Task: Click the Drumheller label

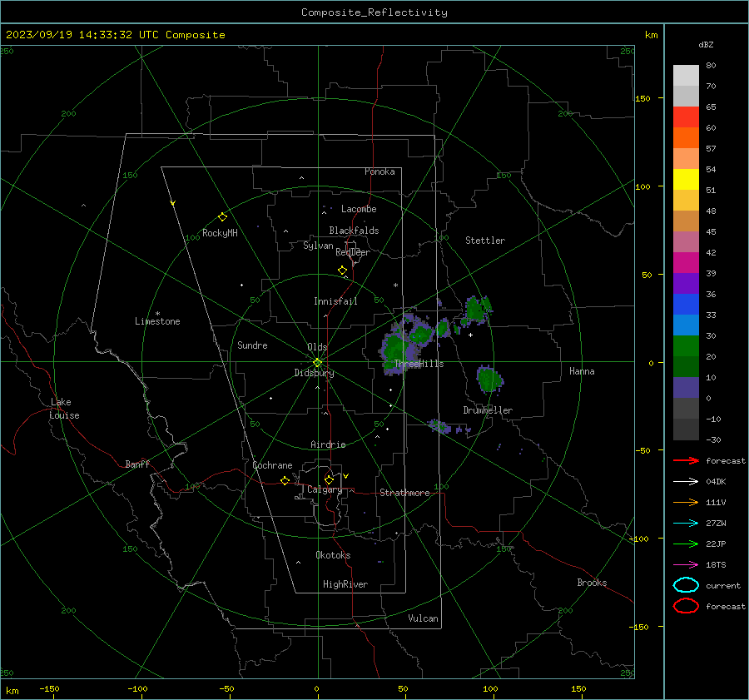Action: pos(488,410)
